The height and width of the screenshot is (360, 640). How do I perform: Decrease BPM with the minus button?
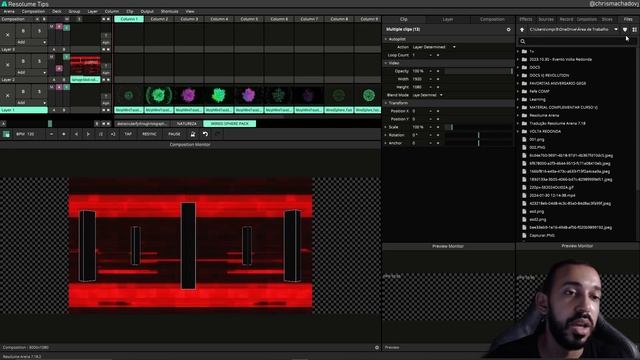[x=51, y=134]
